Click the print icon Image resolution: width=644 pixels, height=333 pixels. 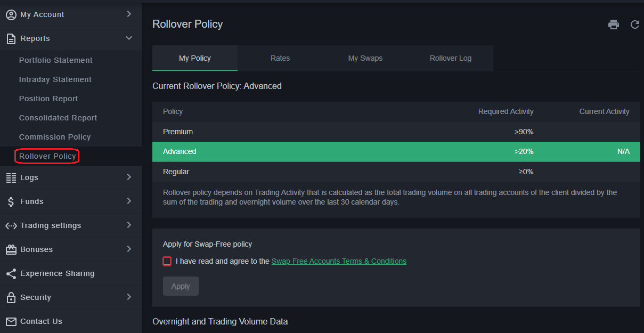614,25
